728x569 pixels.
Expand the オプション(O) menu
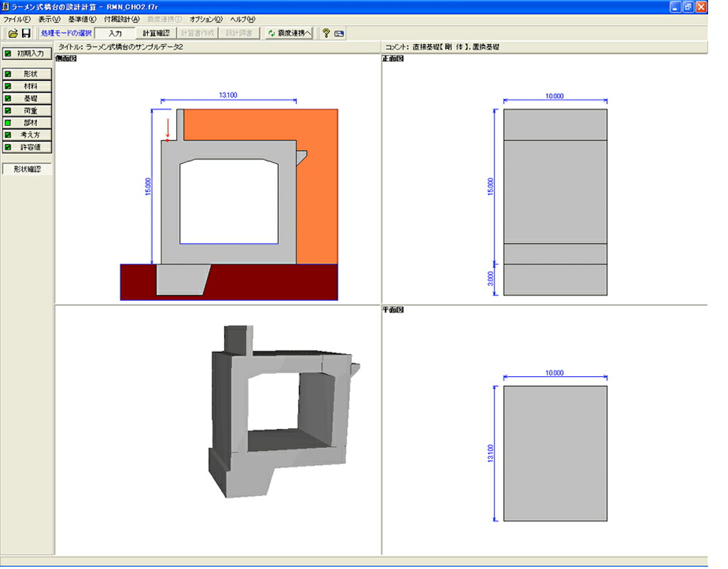pyautogui.click(x=205, y=19)
